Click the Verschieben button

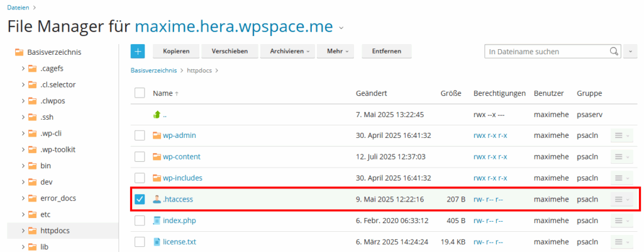pyautogui.click(x=230, y=52)
